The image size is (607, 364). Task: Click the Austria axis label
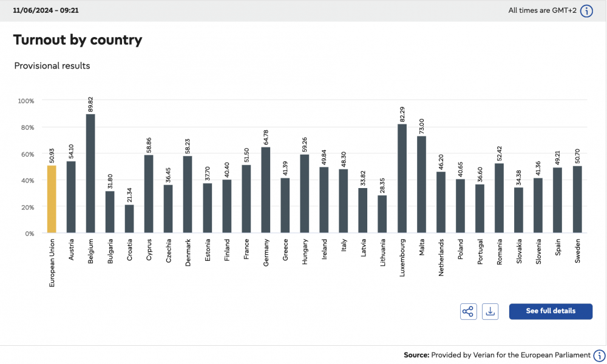[71, 249]
